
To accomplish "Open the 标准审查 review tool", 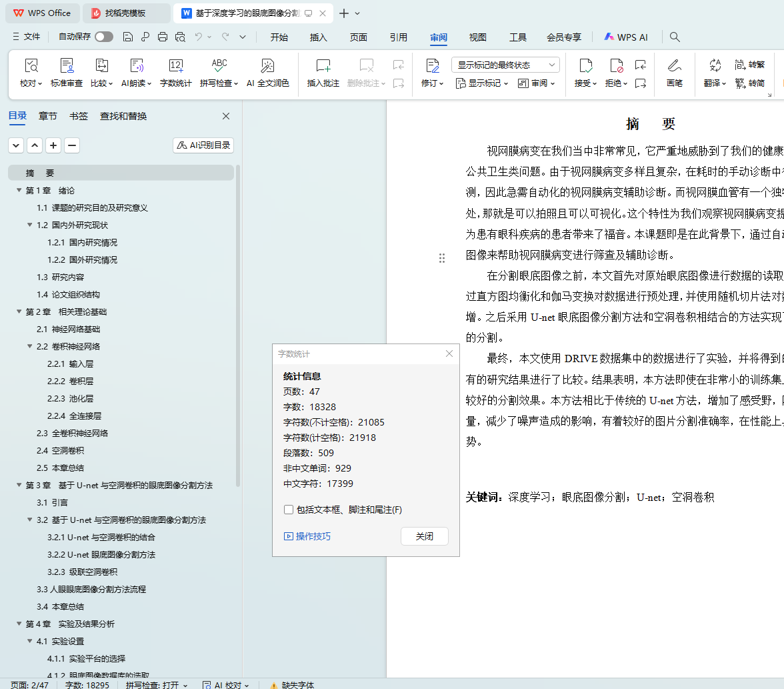I will tap(67, 65).
